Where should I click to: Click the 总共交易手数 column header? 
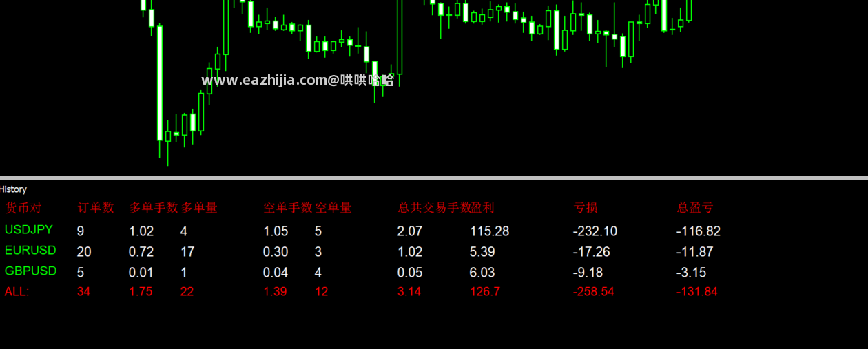coord(435,207)
